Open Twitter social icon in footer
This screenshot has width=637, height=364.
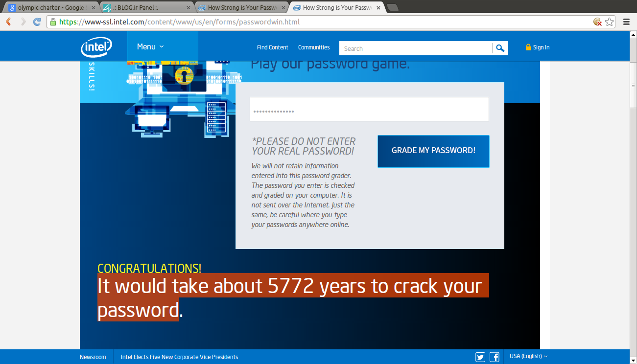coord(480,357)
